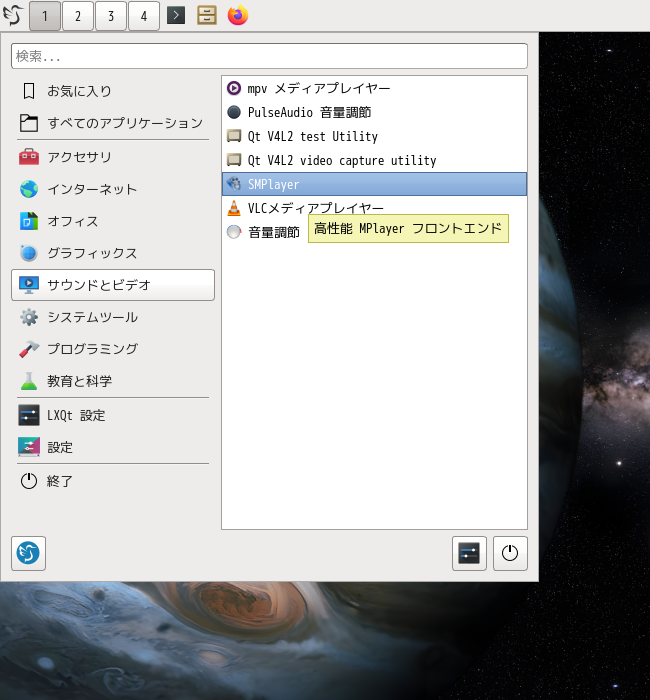The width and height of the screenshot is (650, 700).
Task: Open the システムツール category
Action: pos(113,317)
